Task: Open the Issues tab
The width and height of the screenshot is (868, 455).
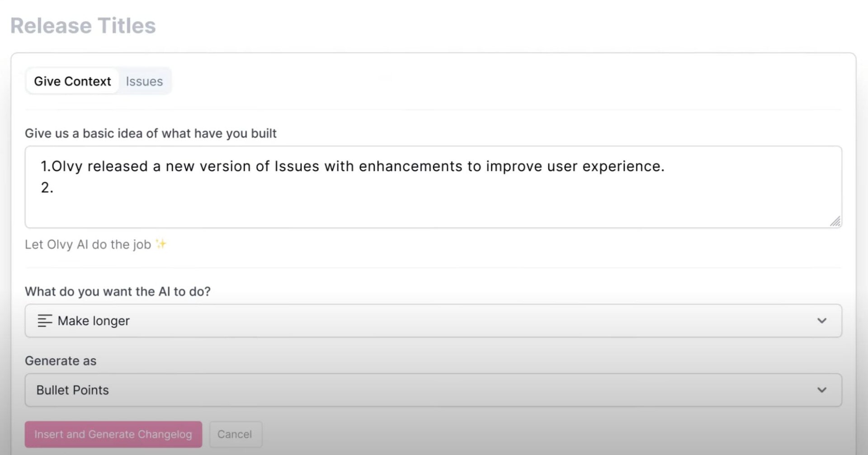Action: pos(144,81)
